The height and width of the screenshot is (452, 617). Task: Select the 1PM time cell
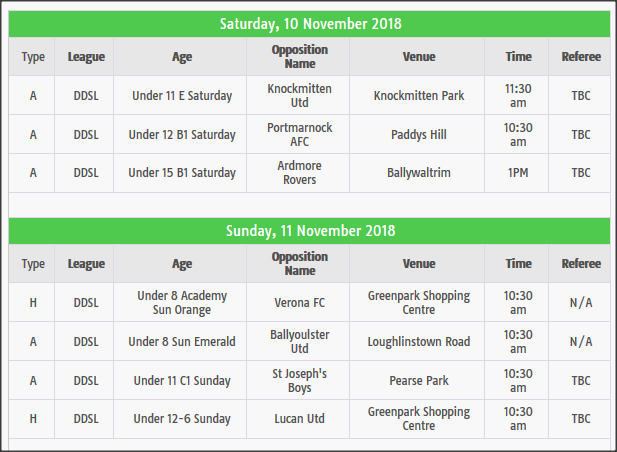[517, 173]
